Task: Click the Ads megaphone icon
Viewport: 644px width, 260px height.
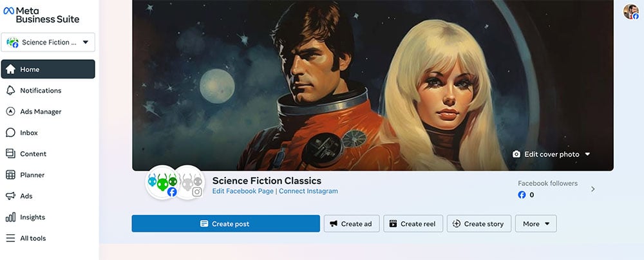Action: (x=10, y=196)
